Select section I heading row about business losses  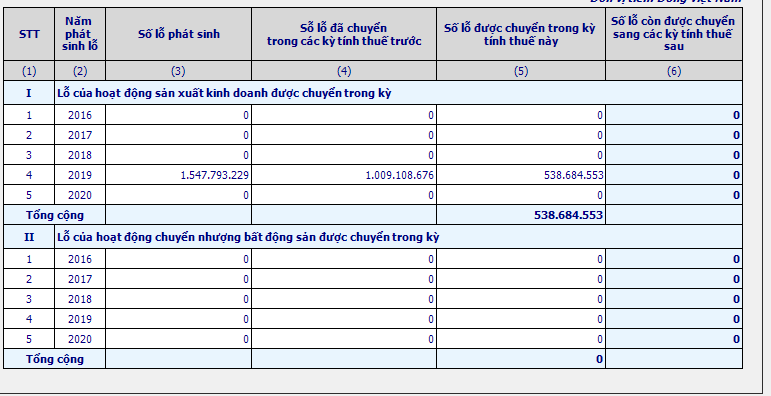[x=398, y=93]
